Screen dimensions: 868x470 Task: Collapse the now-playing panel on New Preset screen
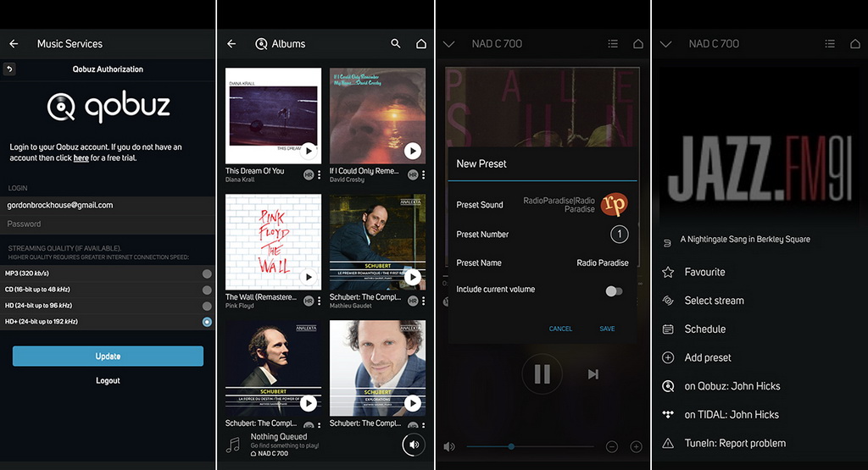pos(449,44)
